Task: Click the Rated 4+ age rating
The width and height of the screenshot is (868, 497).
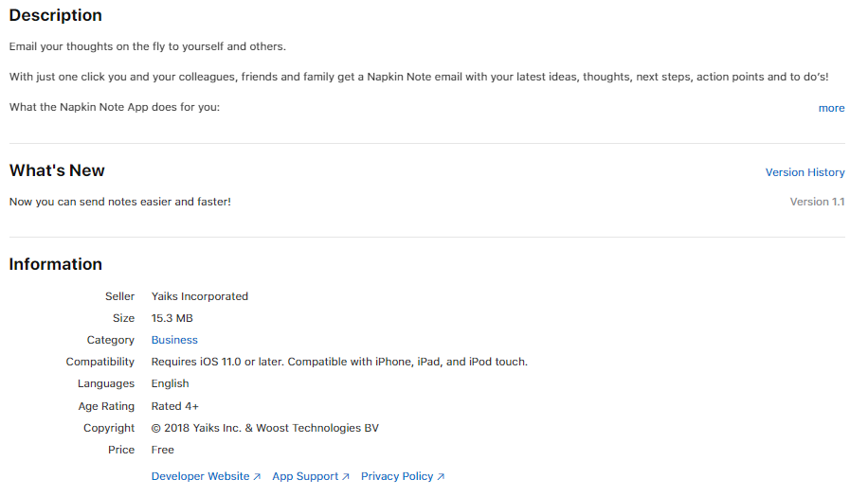Action: [x=175, y=406]
